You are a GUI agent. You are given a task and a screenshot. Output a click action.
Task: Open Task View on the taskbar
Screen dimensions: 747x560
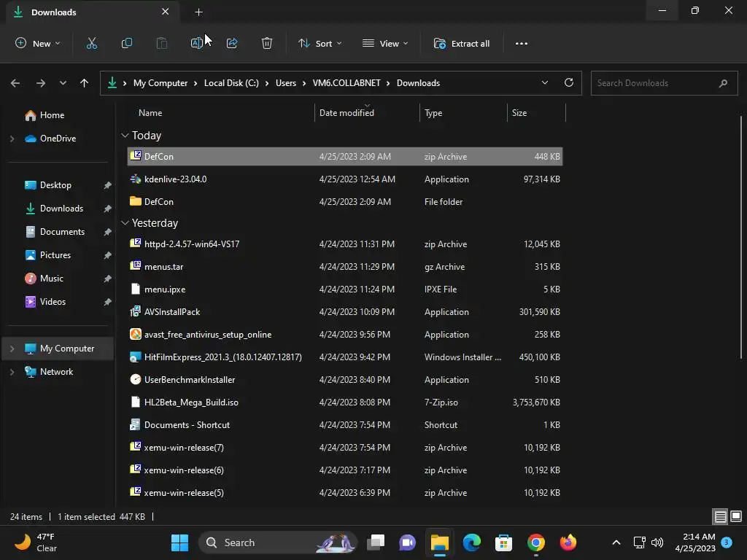pyautogui.click(x=376, y=542)
